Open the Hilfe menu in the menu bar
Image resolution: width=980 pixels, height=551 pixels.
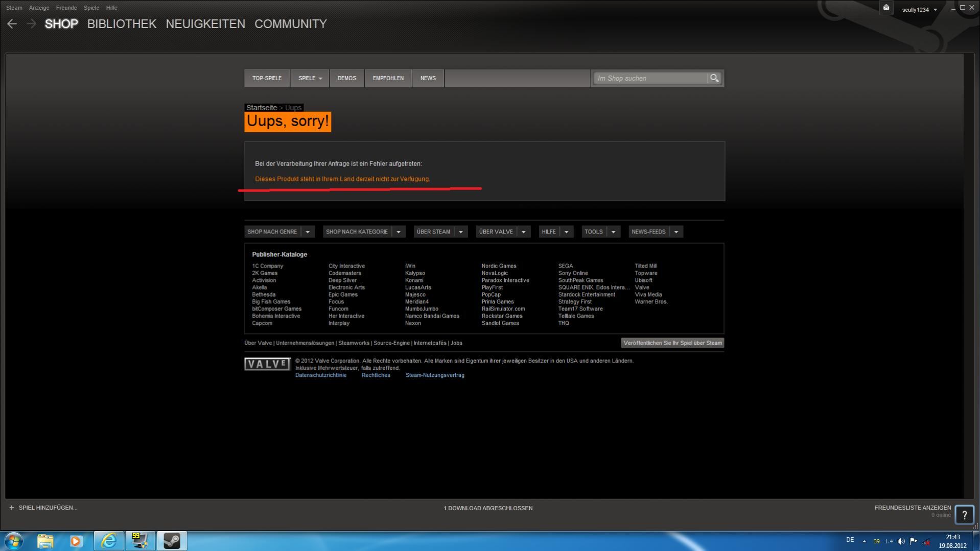click(x=112, y=8)
